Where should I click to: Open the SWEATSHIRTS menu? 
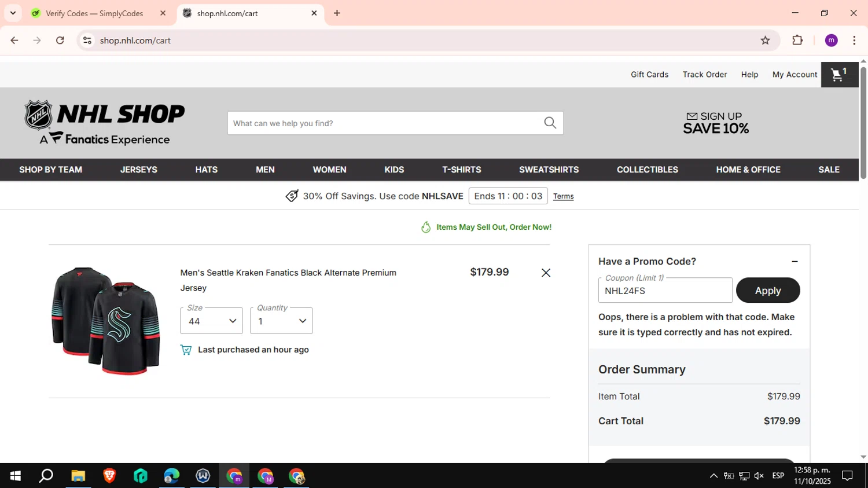tap(549, 170)
